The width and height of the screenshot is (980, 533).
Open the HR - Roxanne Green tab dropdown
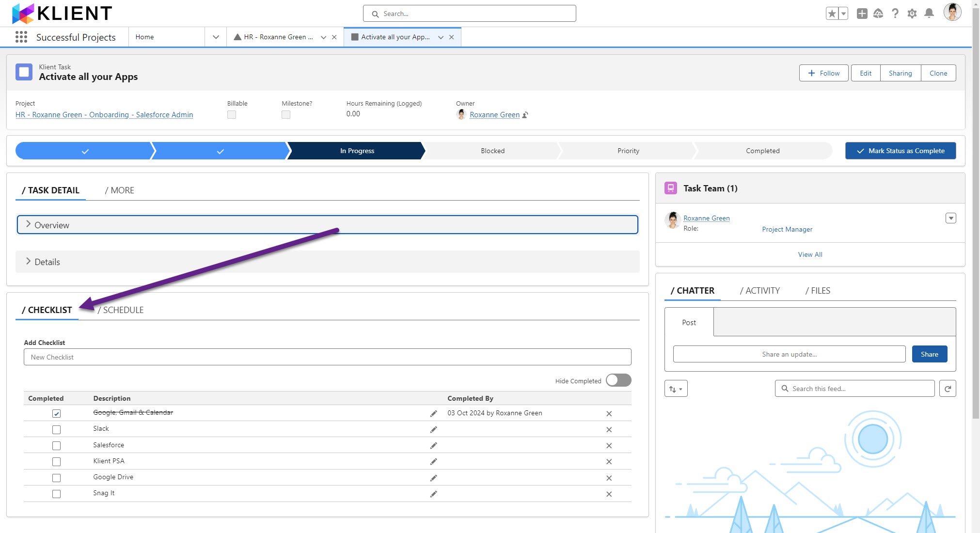point(323,37)
